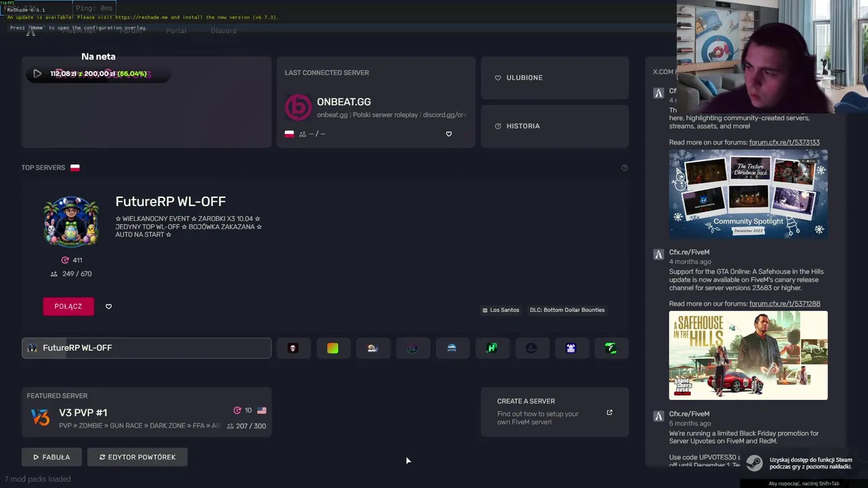
Task: Click the V3 server logo icon
Action: tap(40, 418)
